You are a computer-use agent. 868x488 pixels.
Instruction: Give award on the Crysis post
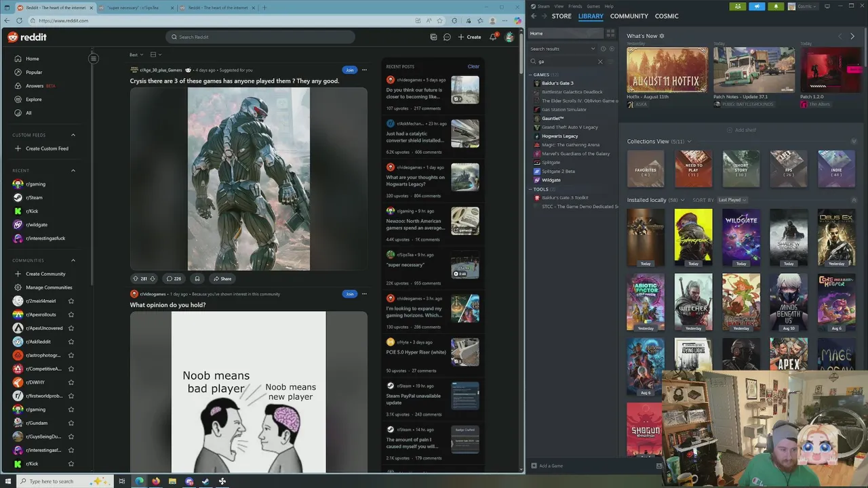click(197, 279)
